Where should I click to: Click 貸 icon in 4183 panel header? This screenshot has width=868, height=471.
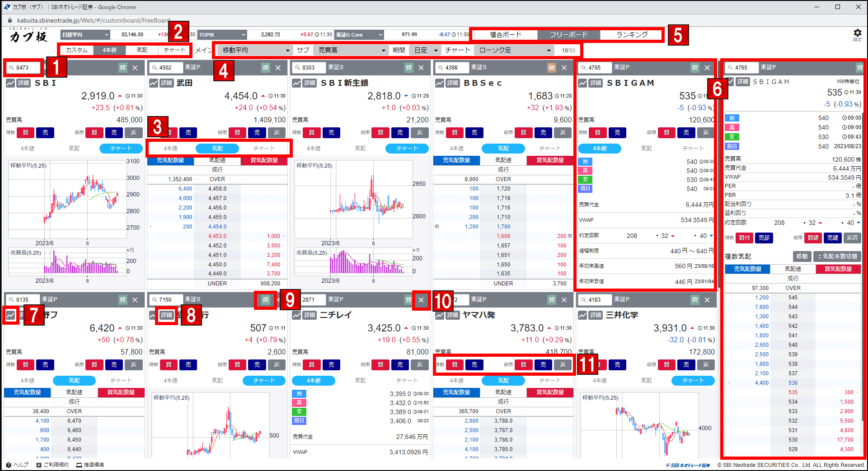click(695, 300)
